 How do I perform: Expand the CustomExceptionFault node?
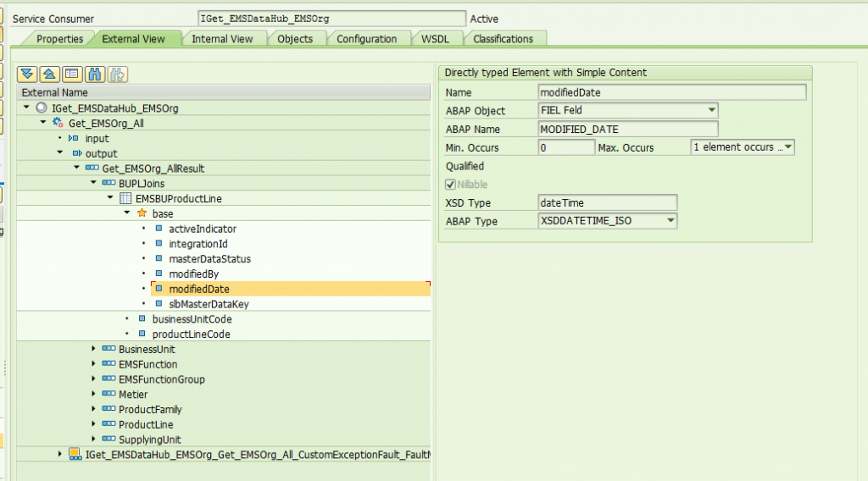tap(60, 454)
